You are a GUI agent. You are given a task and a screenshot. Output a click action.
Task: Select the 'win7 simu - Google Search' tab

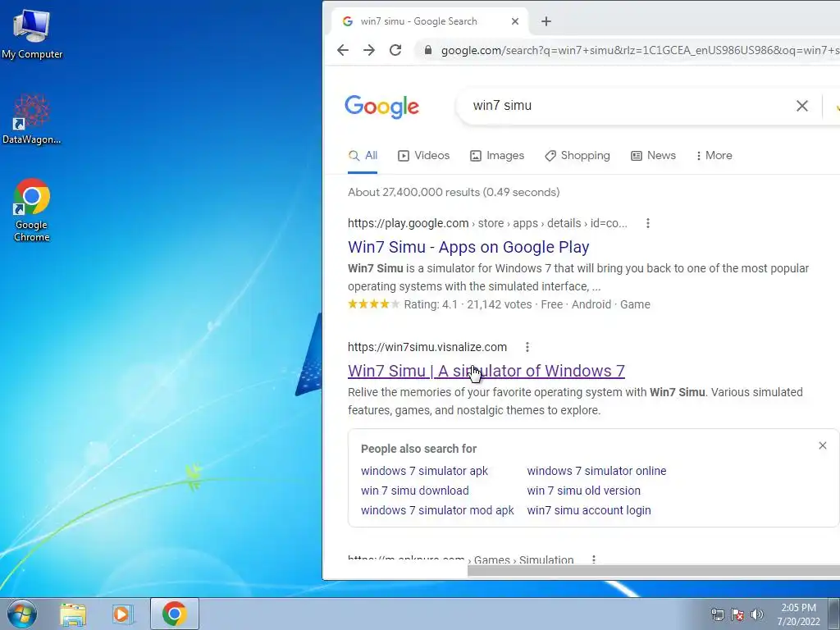click(x=430, y=21)
